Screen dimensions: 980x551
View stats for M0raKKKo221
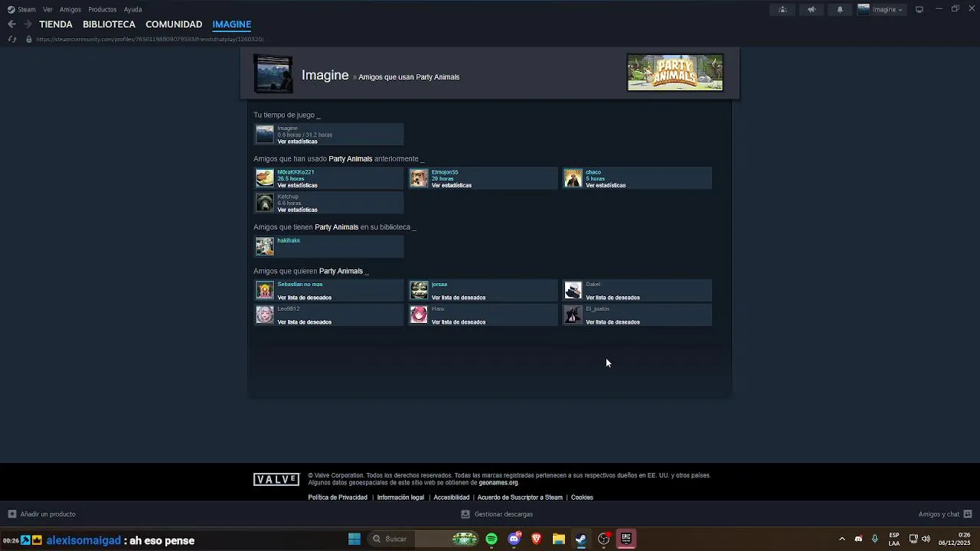[x=297, y=185]
